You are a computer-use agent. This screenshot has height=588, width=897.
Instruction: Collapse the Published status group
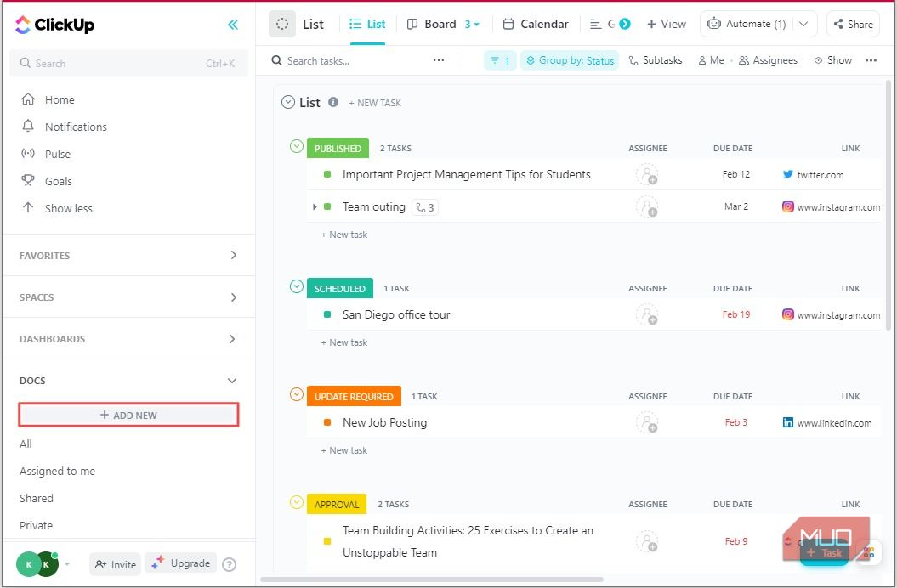point(297,146)
